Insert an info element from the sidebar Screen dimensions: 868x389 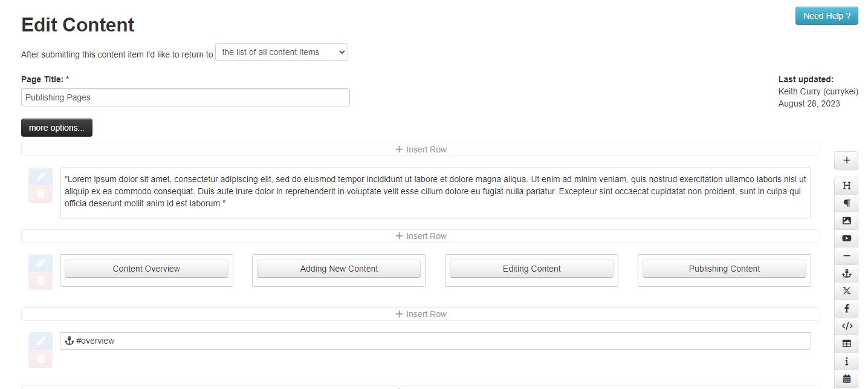(846, 361)
